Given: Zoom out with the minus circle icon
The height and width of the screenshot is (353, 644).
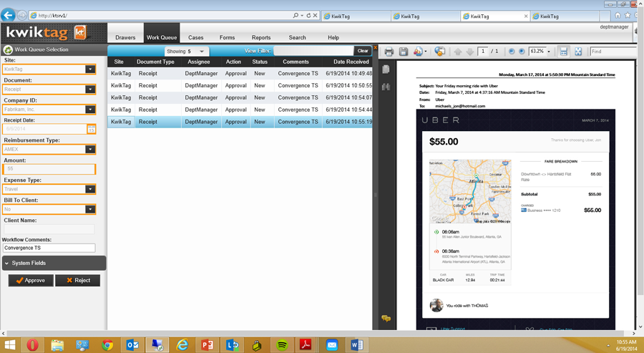Looking at the screenshot, I should (512, 52).
